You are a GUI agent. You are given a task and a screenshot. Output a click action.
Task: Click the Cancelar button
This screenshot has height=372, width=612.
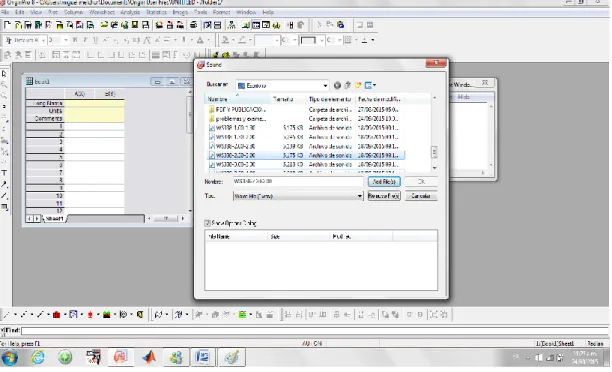[421, 196]
